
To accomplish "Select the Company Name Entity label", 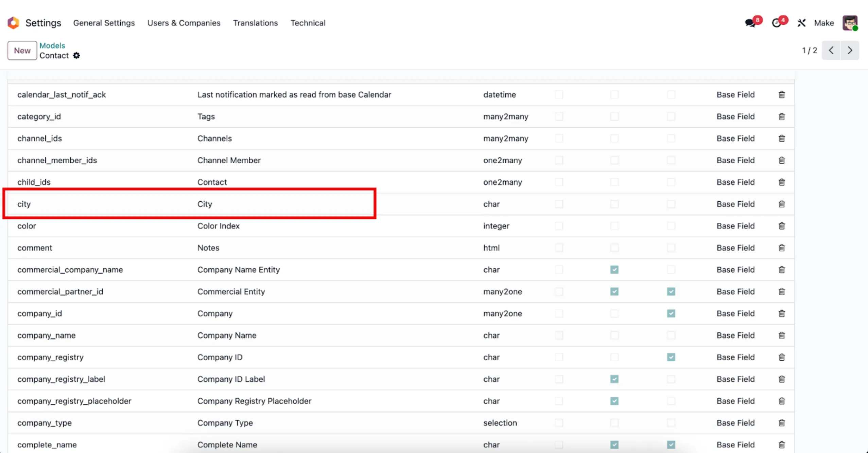I will click(239, 270).
